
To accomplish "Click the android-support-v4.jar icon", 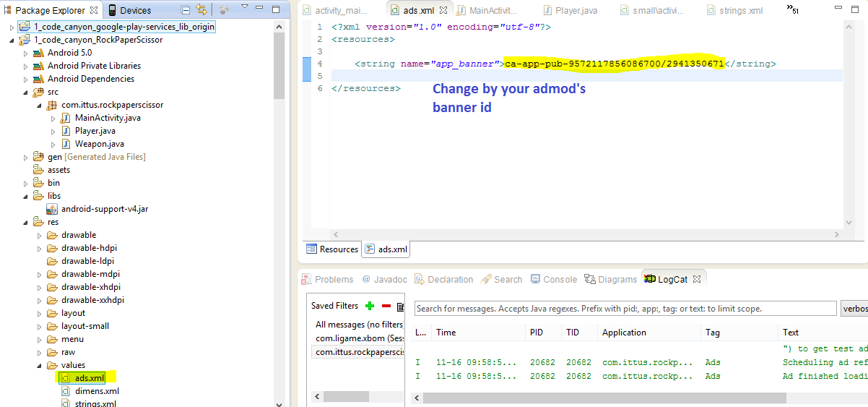I will pyautogui.click(x=52, y=209).
